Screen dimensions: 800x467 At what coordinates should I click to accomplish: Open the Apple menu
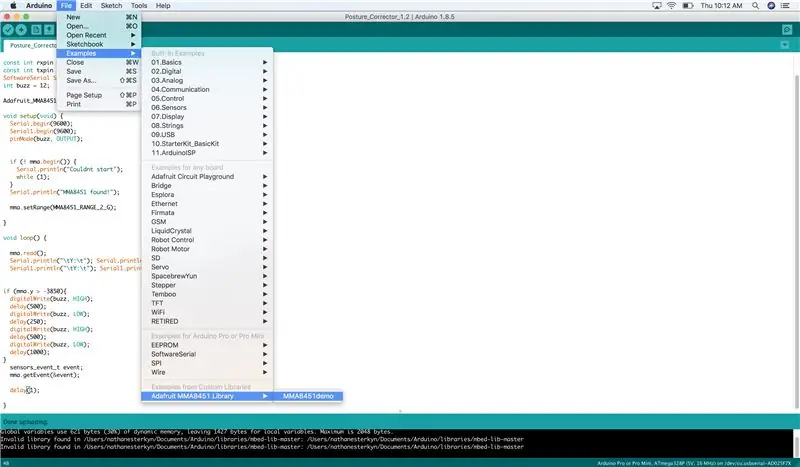point(13,6)
